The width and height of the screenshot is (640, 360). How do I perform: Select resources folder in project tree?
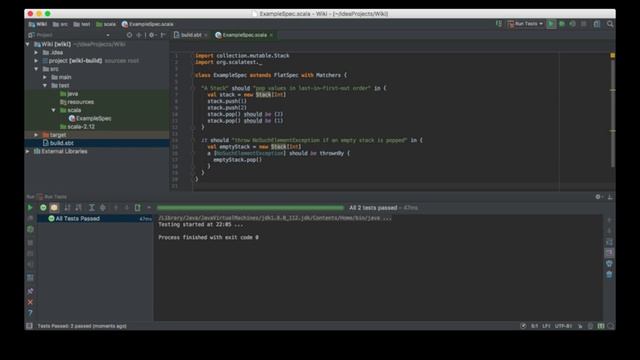click(77, 102)
